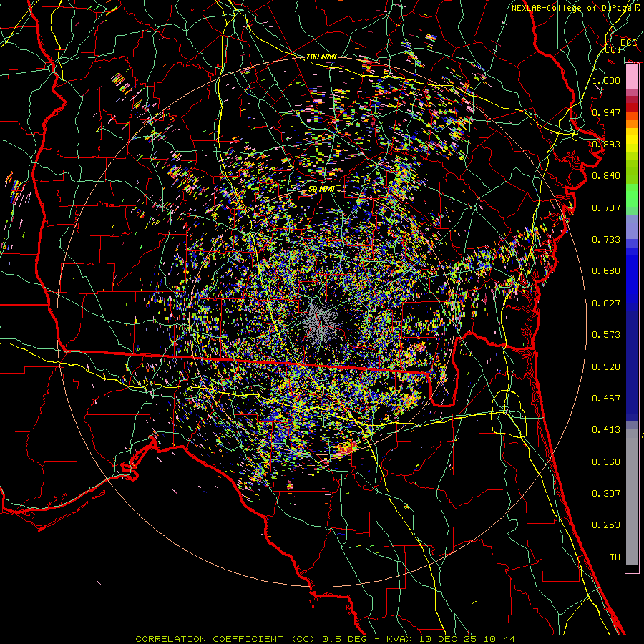Pick the pink swatch atop the color scale

click(632, 77)
